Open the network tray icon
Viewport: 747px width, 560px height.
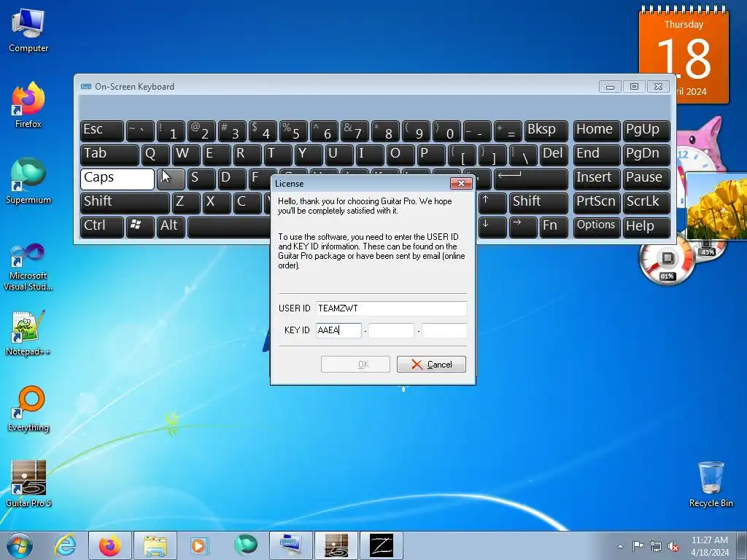656,546
